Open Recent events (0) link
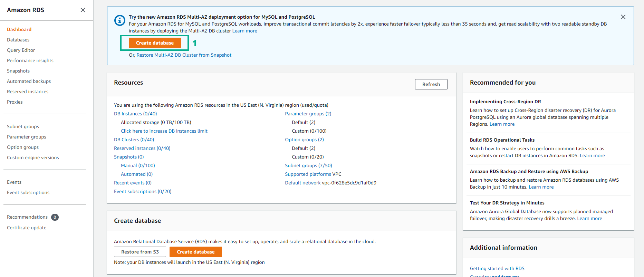Image resolution: width=644 pixels, height=277 pixels. point(133,183)
